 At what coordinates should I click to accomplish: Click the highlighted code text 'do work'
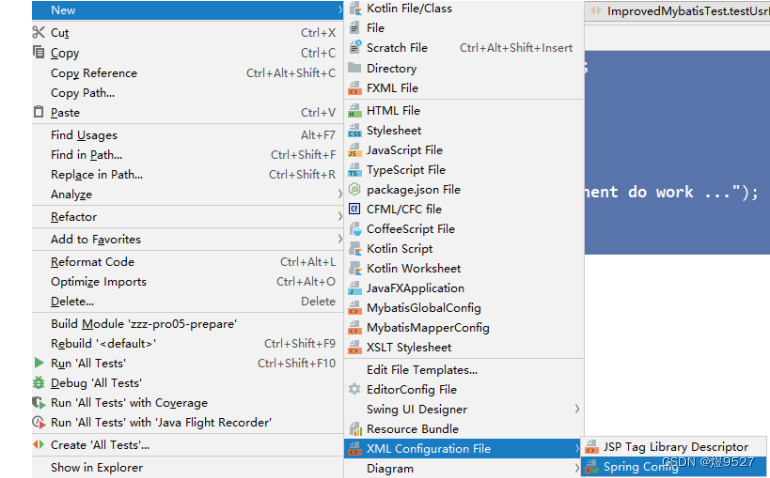pyautogui.click(x=660, y=192)
